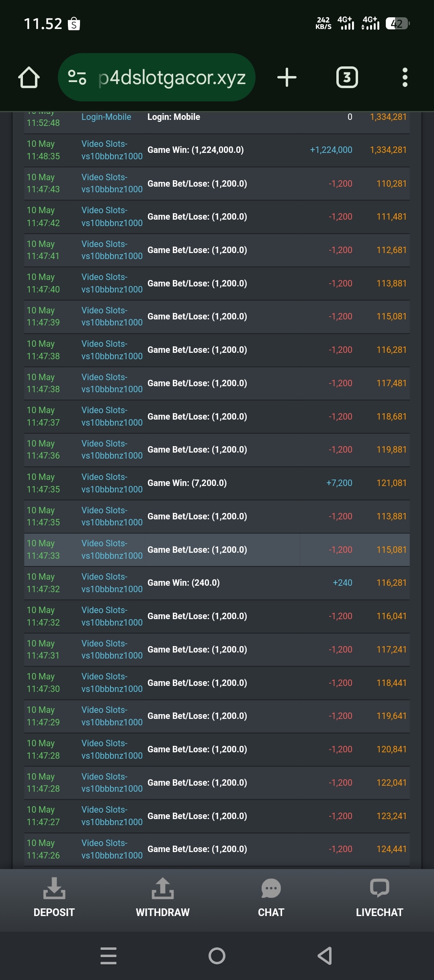The height and width of the screenshot is (980, 434).
Task: Open the site settings icon in the address bar
Action: [x=77, y=77]
